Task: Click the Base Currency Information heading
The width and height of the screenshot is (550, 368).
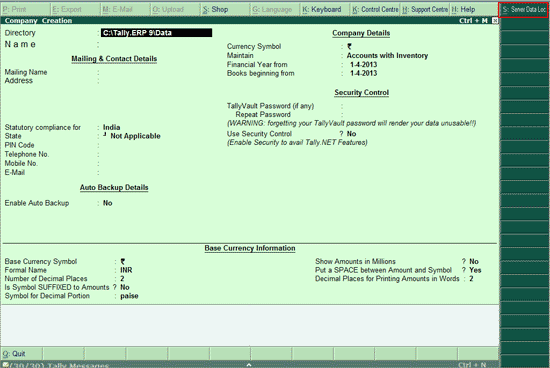Action: point(250,248)
